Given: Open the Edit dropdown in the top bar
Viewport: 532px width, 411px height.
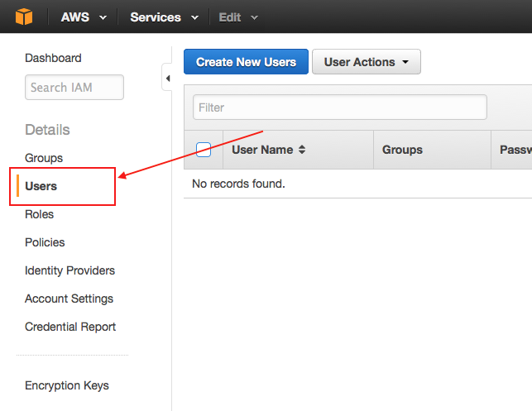Looking at the screenshot, I should click(x=238, y=17).
